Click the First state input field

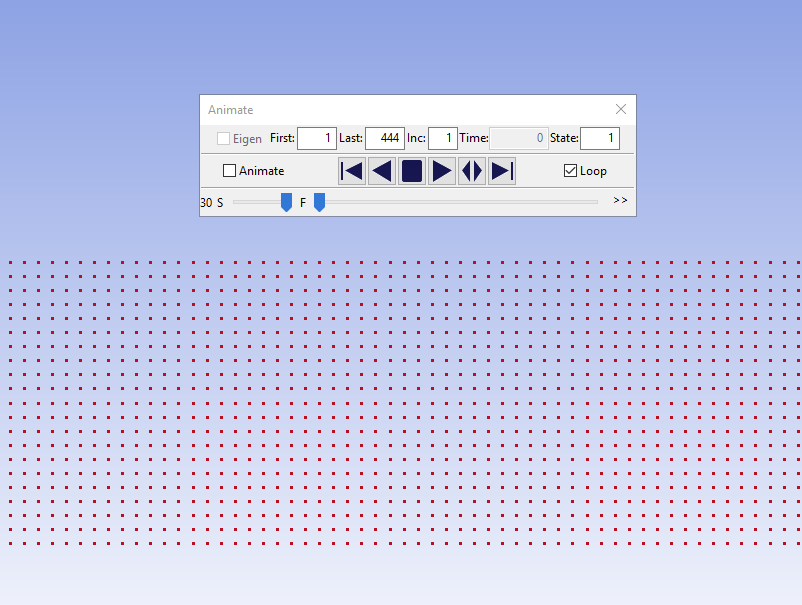pos(317,138)
